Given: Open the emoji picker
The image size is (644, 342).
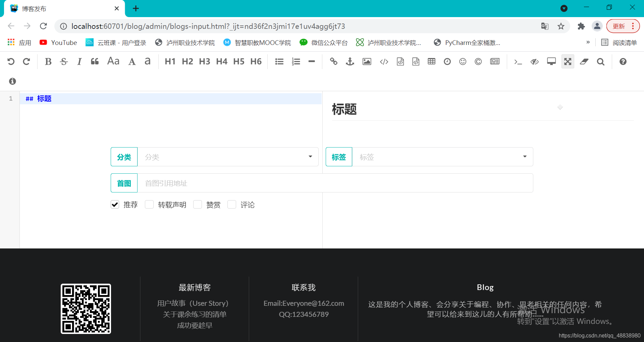Looking at the screenshot, I should point(463,61).
